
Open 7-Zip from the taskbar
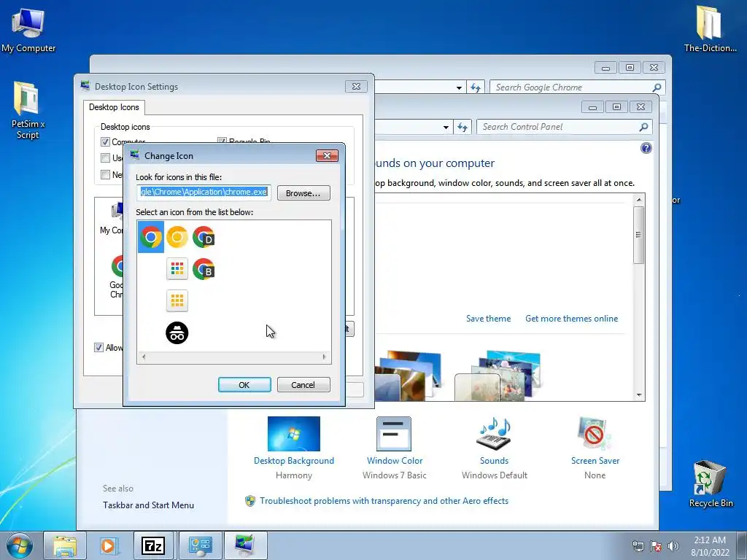pyautogui.click(x=153, y=545)
